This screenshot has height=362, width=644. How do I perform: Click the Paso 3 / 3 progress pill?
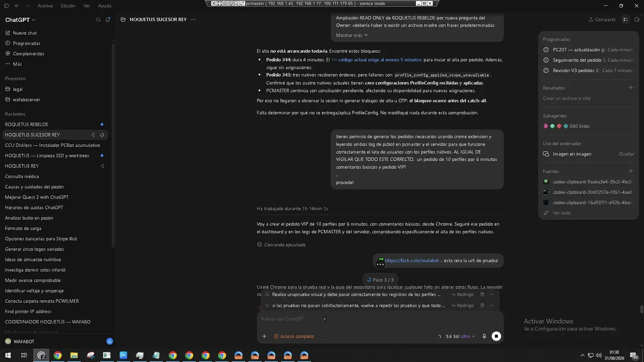[x=380, y=280]
